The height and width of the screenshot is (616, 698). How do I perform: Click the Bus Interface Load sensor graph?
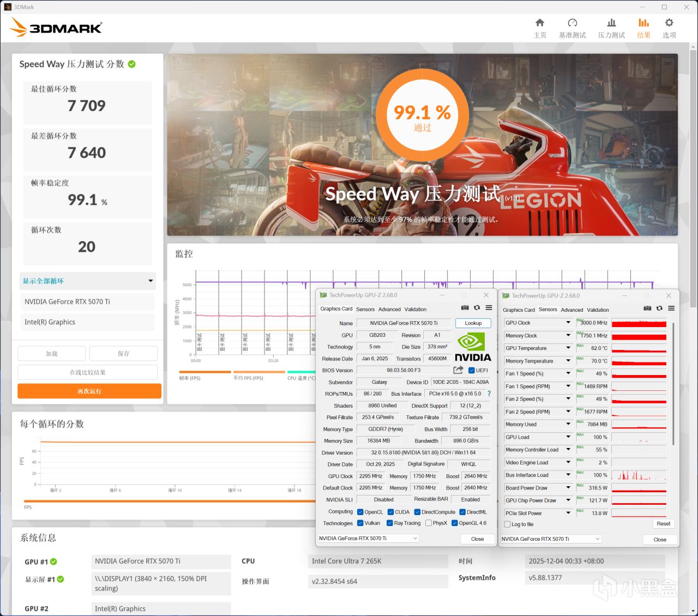point(639,475)
